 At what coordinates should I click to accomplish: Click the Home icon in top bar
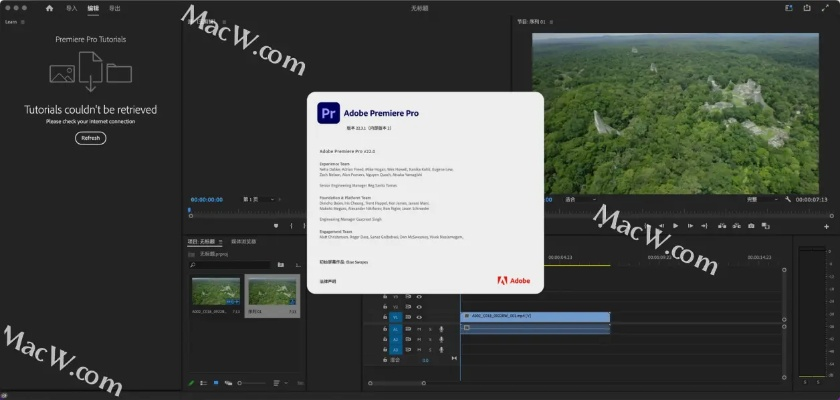[x=49, y=8]
